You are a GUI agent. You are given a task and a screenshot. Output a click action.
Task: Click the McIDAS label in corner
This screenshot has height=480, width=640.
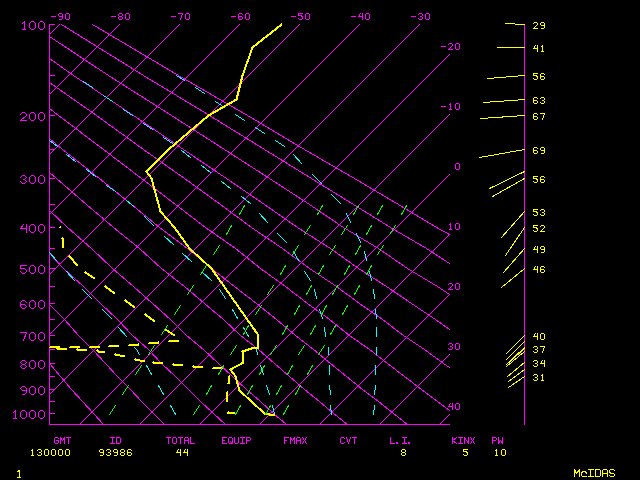click(x=594, y=473)
